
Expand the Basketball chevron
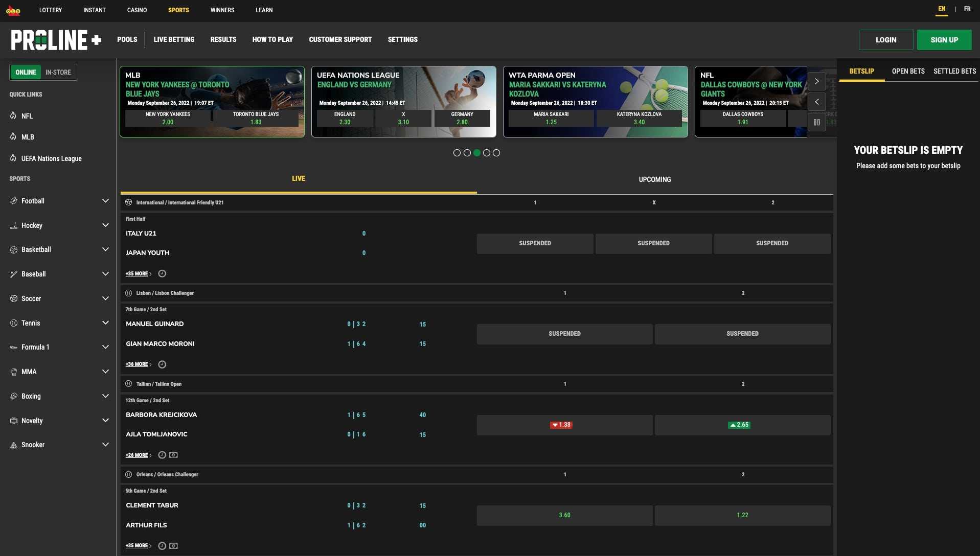[x=105, y=249]
